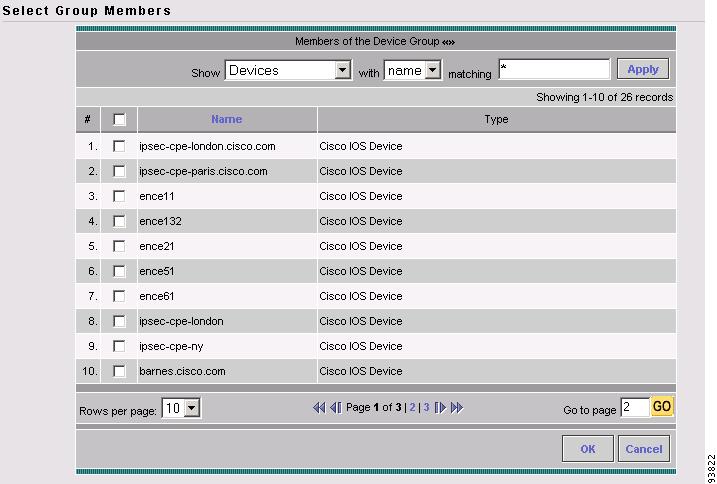
Task: Click Cisco IOS Device in barnes.cisco.com row
Action: coord(361,371)
